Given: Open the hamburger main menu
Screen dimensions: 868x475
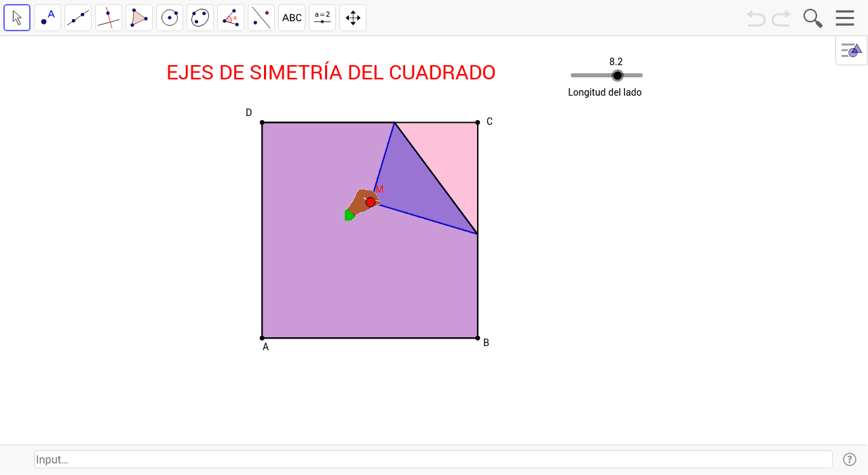Looking at the screenshot, I should click(845, 18).
